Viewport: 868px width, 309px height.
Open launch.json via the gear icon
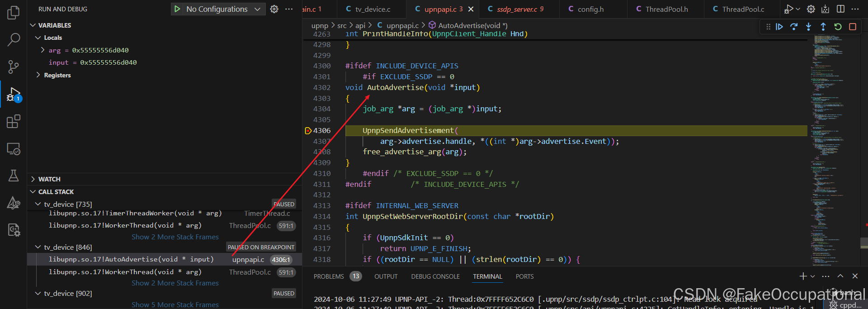274,9
